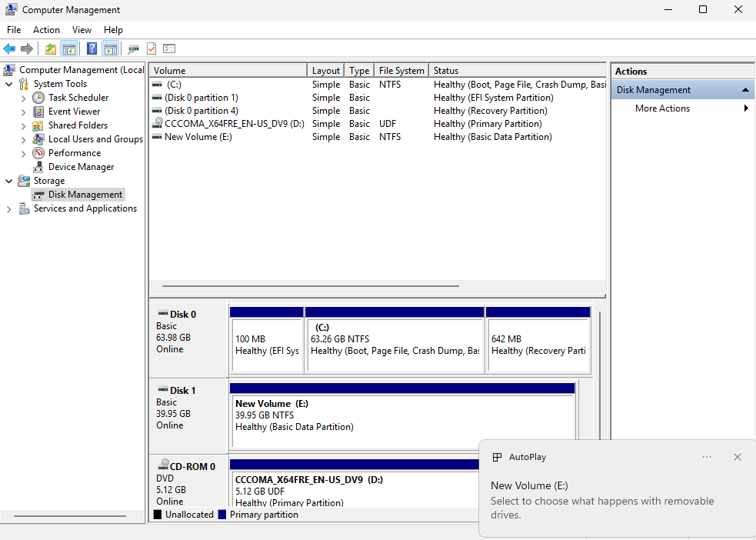Close the AutoPlay notification

(x=737, y=457)
